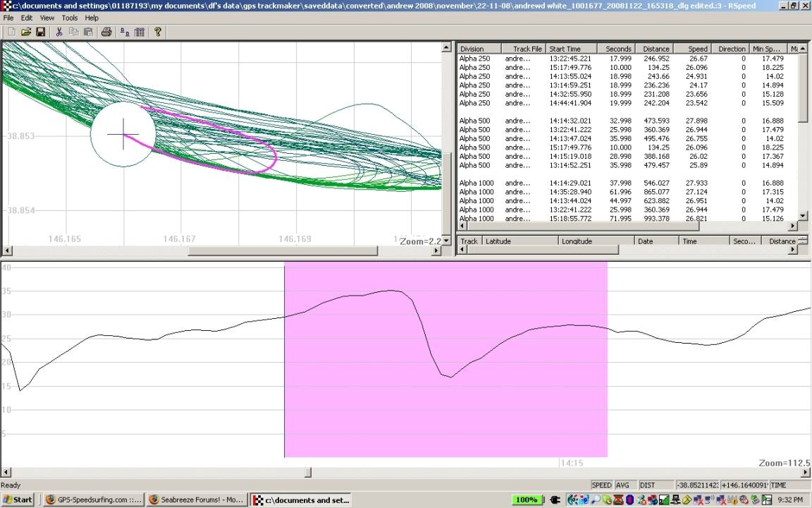Click the Start Time column header
Screen dimensions: 812x508
(x=571, y=49)
